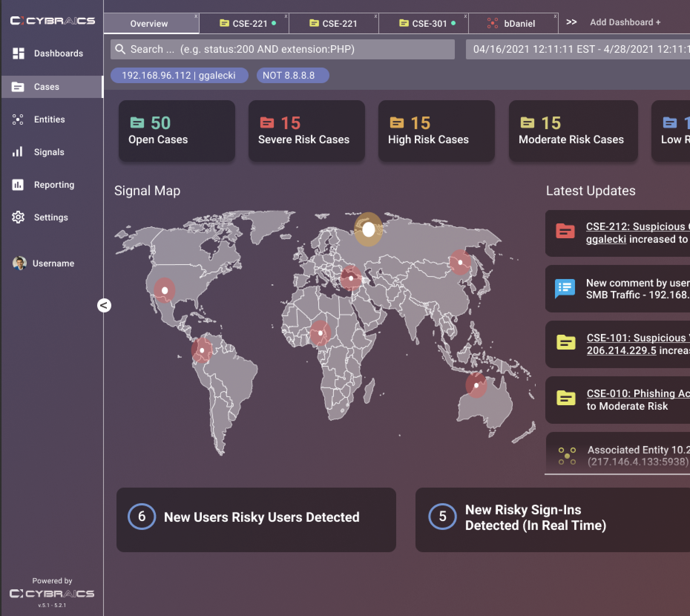690x616 pixels.
Task: Open the bDaniel entity tab
Action: [513, 23]
